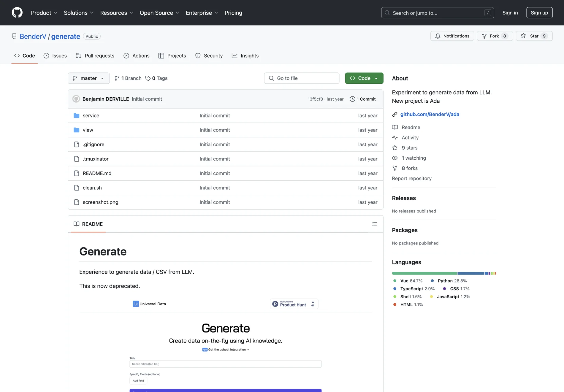Focus the Go to file field

[302, 78]
